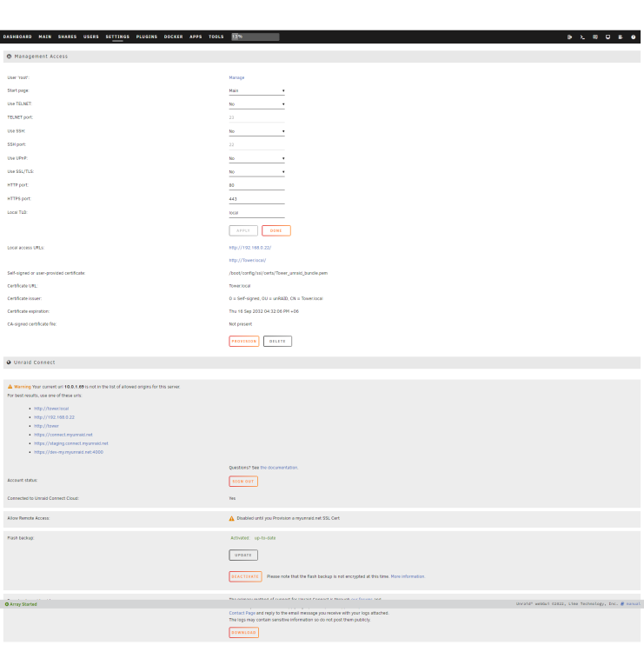
Task: Click warning icon beside Allow Remote Access message
Action: pyautogui.click(x=231, y=518)
